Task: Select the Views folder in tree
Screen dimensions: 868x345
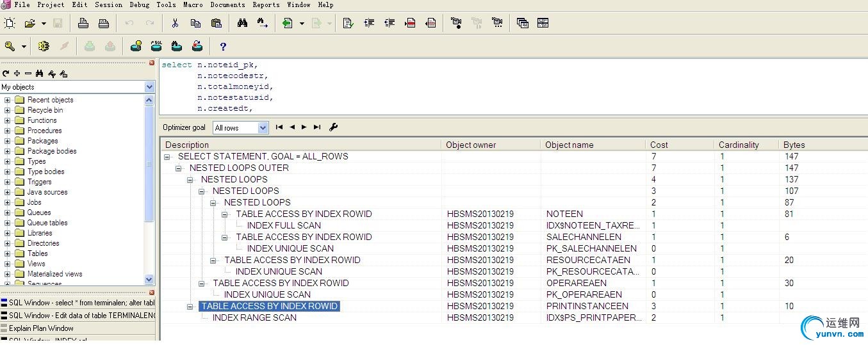Action: coord(36,264)
